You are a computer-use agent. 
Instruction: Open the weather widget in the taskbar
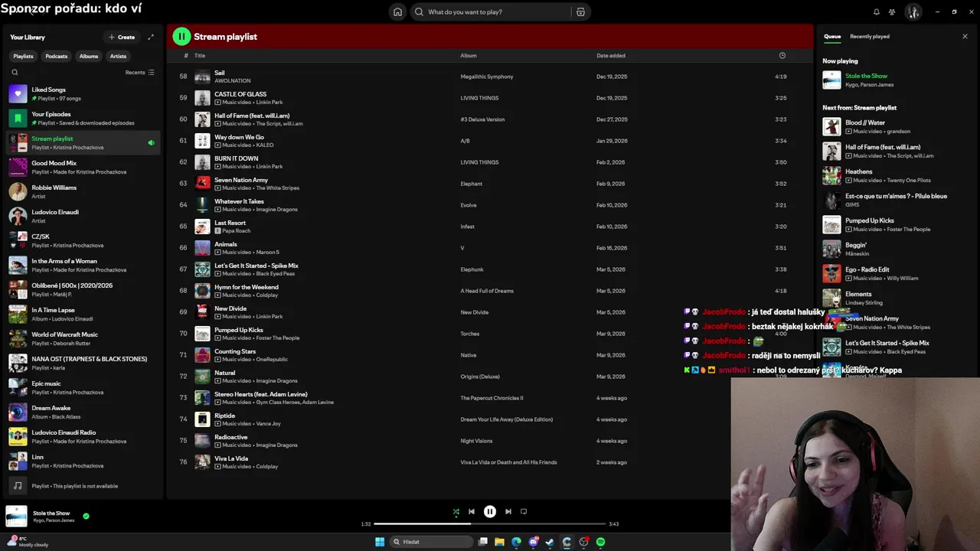28,542
